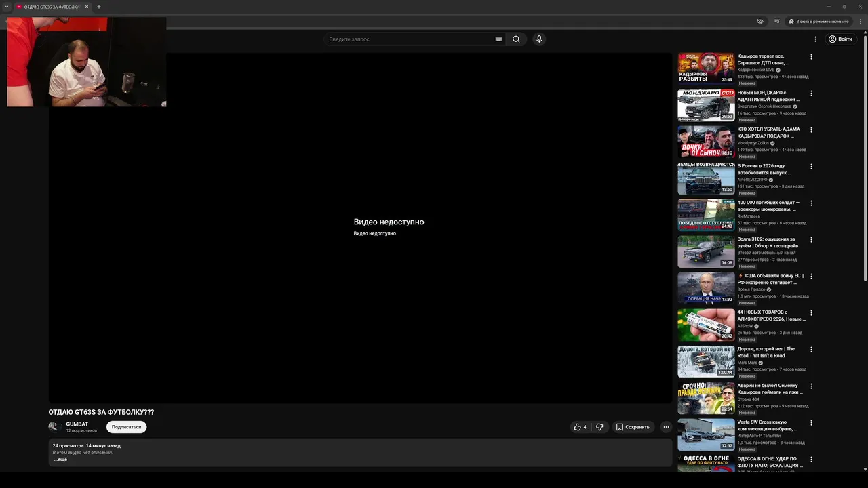Screen dimensions: 868x488
Task: Open browser media control icon
Action: coord(776,22)
